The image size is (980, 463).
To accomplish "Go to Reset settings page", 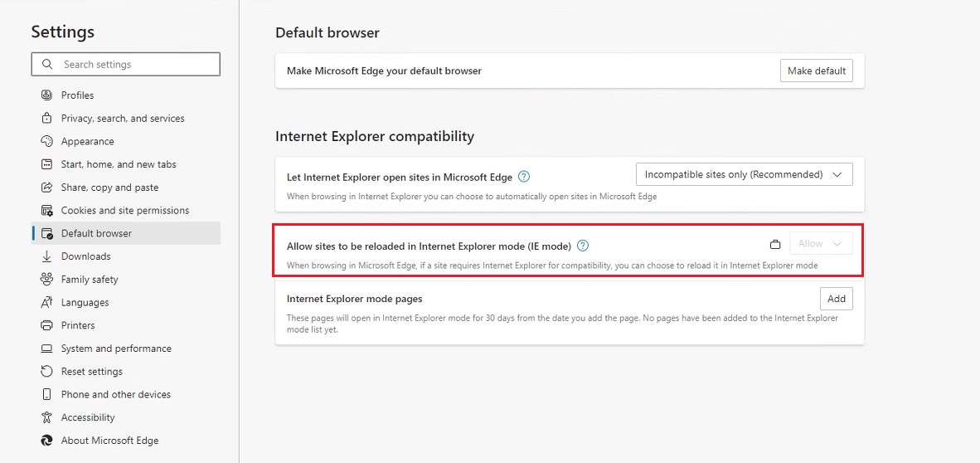I will point(126,372).
